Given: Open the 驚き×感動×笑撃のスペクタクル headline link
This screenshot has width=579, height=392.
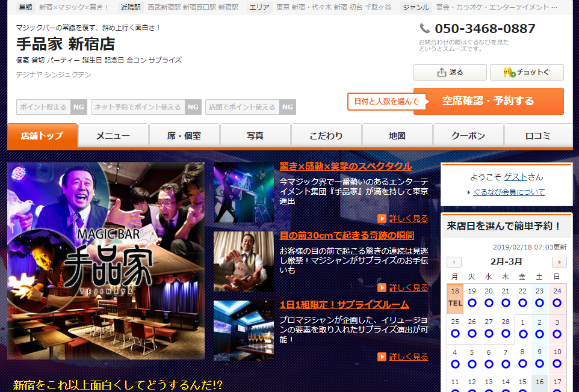Looking at the screenshot, I should tap(345, 167).
